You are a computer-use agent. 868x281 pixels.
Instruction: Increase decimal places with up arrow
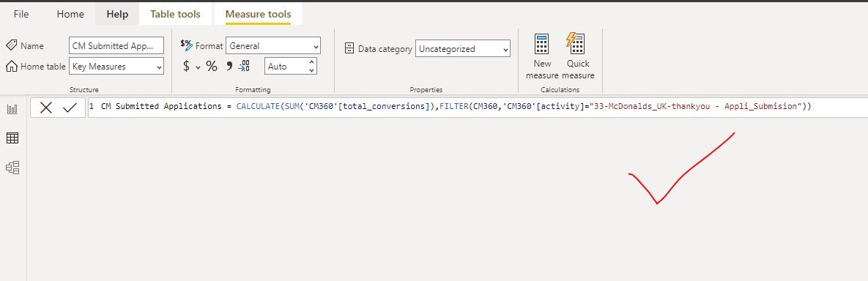click(311, 62)
